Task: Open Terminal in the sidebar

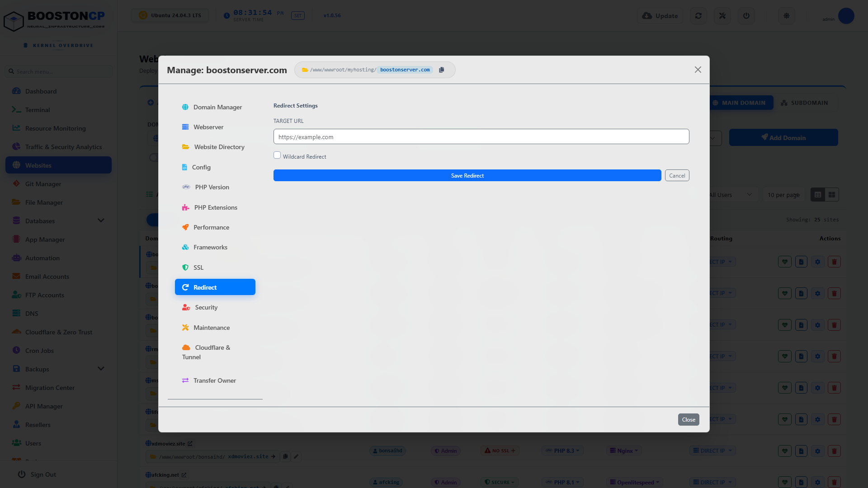Action: tap(58, 110)
